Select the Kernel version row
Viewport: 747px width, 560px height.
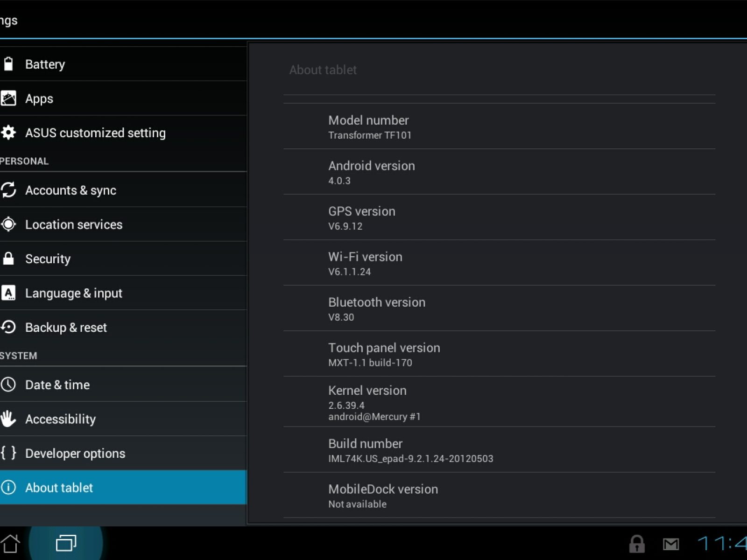pos(499,402)
